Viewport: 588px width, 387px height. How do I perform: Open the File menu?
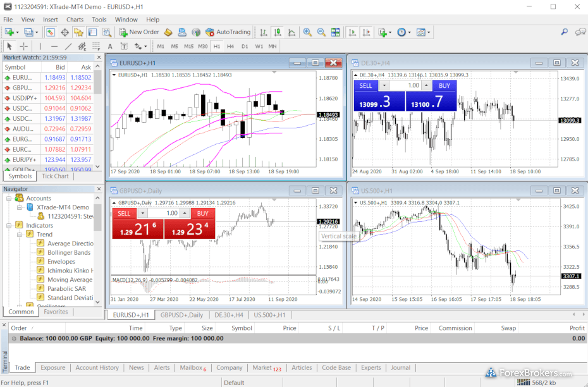8,20
